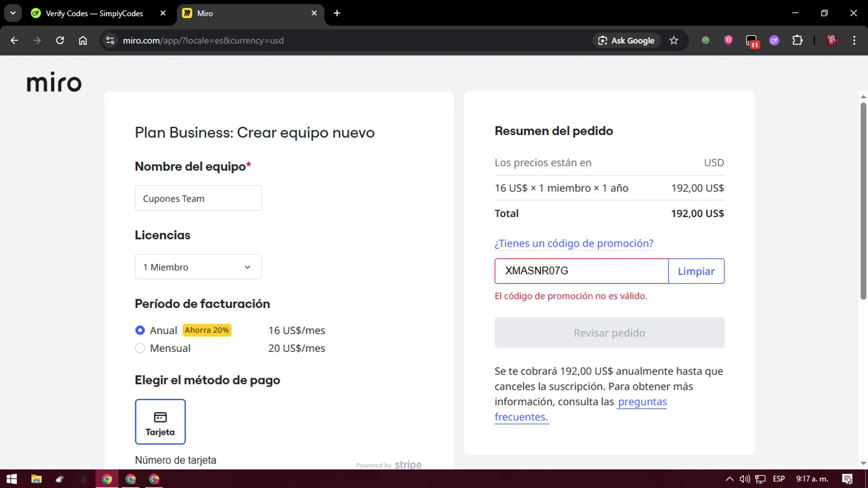Bookmark this page with star icon
The image size is (868, 488).
(x=674, y=41)
